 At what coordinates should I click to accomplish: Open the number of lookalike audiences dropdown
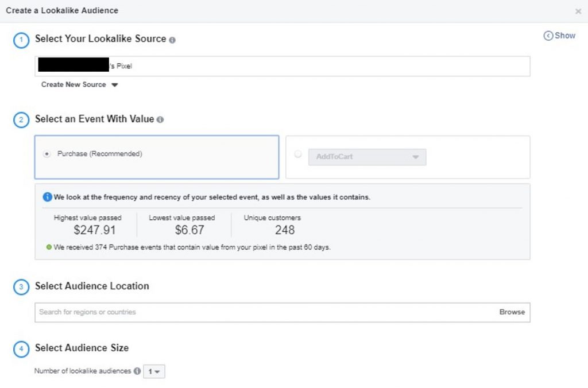154,371
